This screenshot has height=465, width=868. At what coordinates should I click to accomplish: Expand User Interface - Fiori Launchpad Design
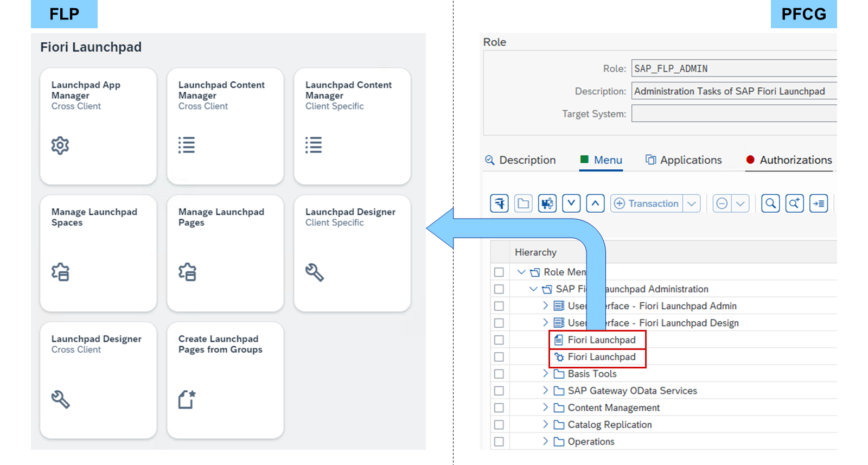pyautogui.click(x=545, y=322)
